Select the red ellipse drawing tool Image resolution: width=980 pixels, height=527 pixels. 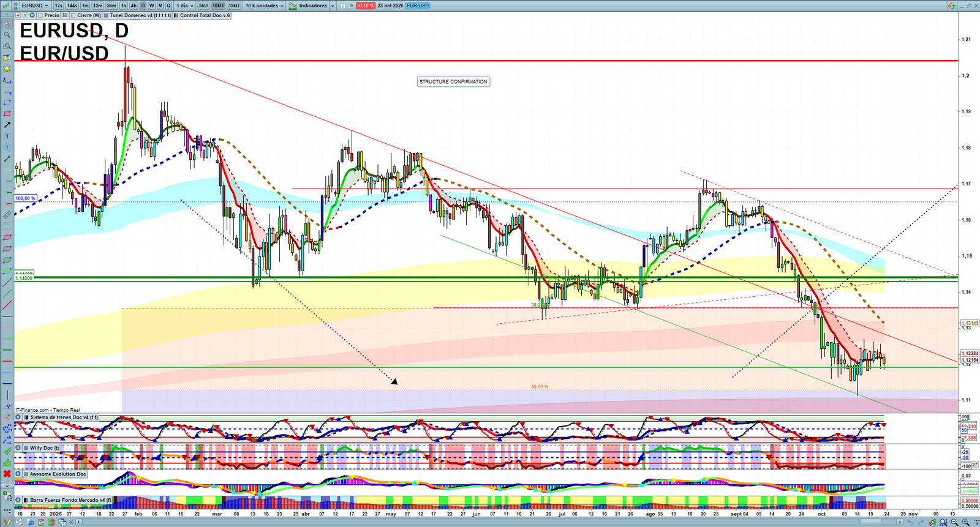7,237
